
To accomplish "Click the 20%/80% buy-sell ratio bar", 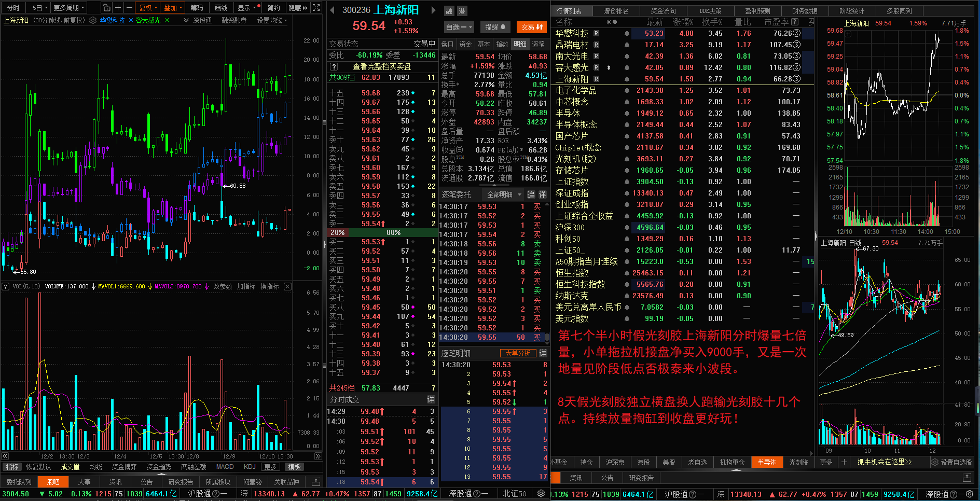I will click(382, 232).
